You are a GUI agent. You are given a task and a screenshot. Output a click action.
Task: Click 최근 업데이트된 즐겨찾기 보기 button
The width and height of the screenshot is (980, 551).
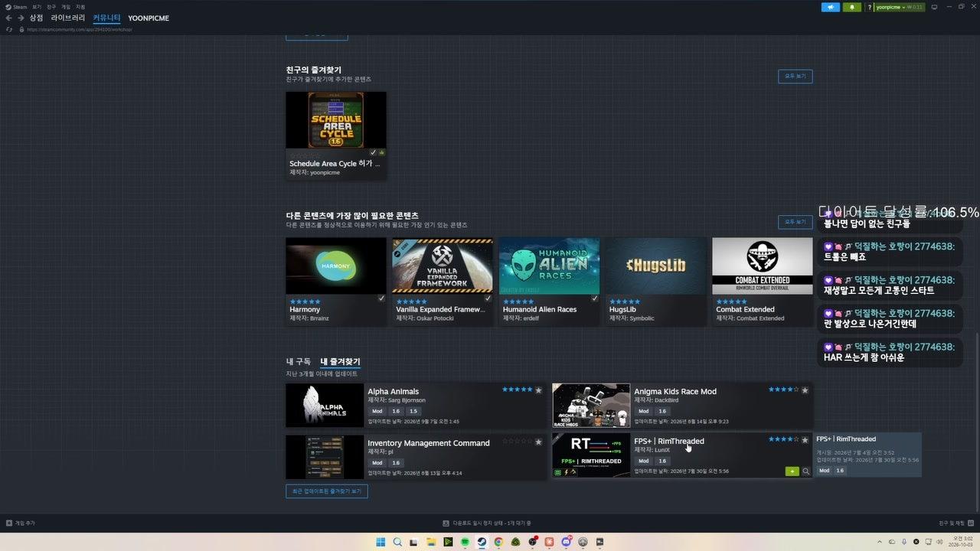click(x=327, y=491)
